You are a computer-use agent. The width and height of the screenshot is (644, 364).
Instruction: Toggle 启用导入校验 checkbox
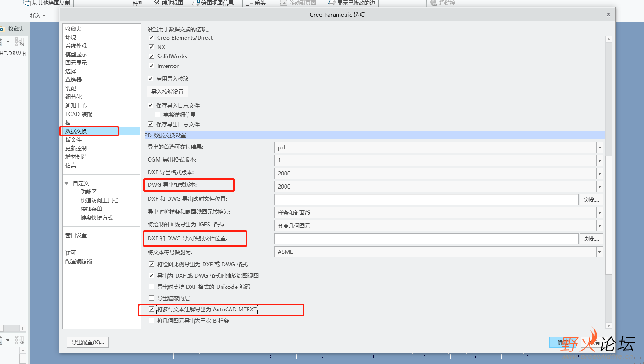151,79
